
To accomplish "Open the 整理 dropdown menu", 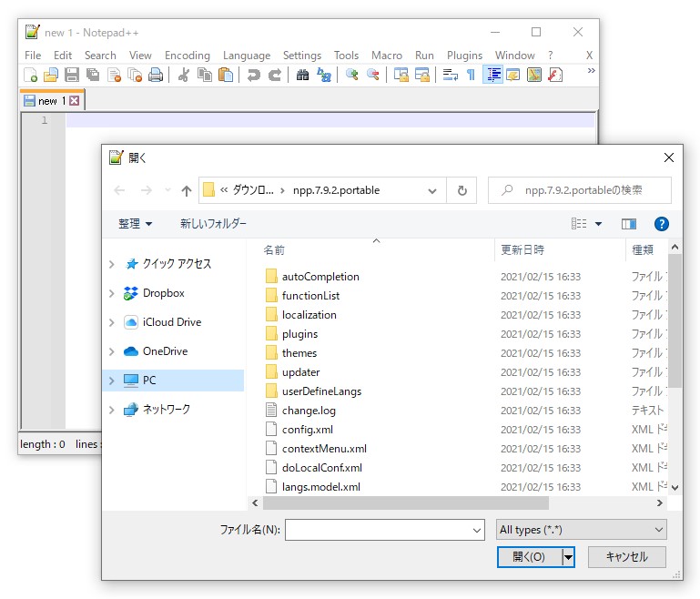I will click(135, 224).
